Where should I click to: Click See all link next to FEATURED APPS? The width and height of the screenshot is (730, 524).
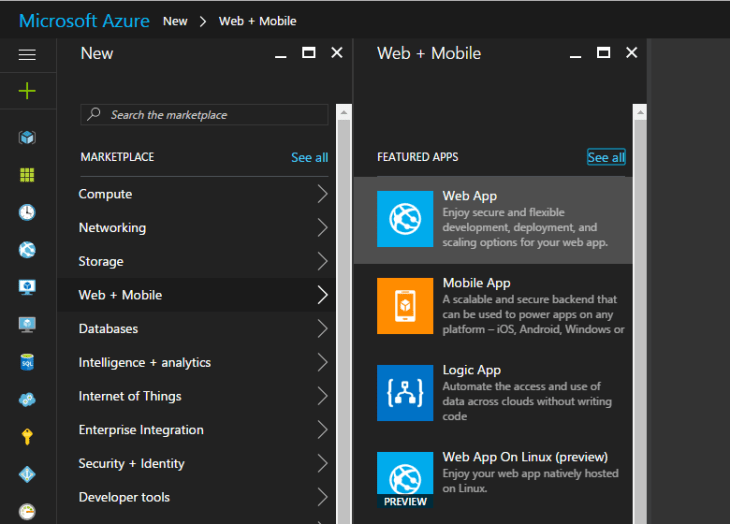[606, 157]
